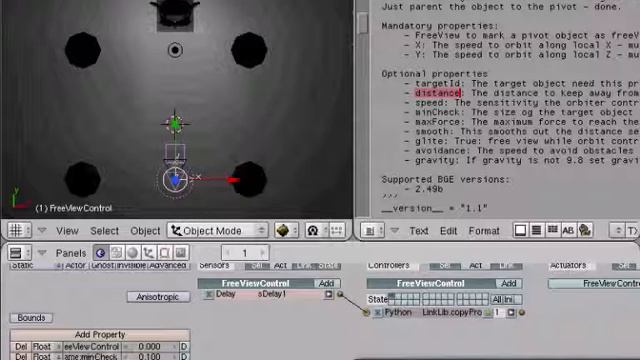
Task: Toggle Python plugins icon in text editor
Action: coord(584,230)
